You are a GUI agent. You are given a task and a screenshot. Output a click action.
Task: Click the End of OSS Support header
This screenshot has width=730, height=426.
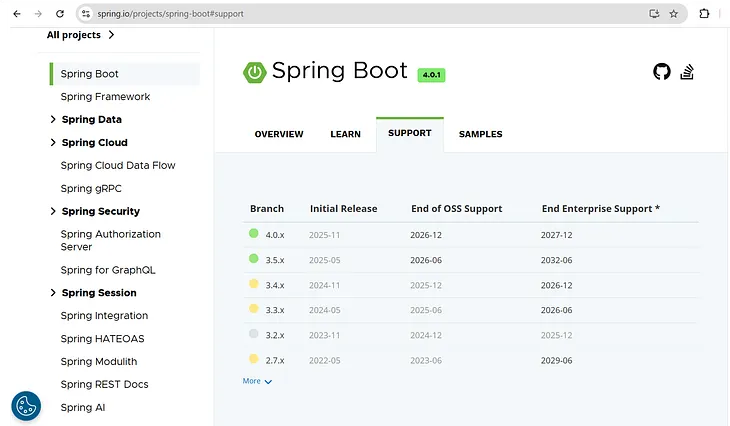(x=457, y=209)
